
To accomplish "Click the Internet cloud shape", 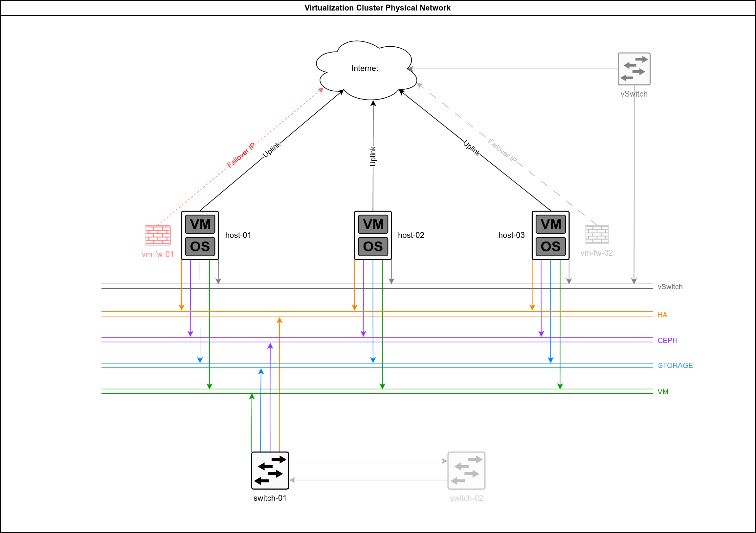I will [365, 69].
